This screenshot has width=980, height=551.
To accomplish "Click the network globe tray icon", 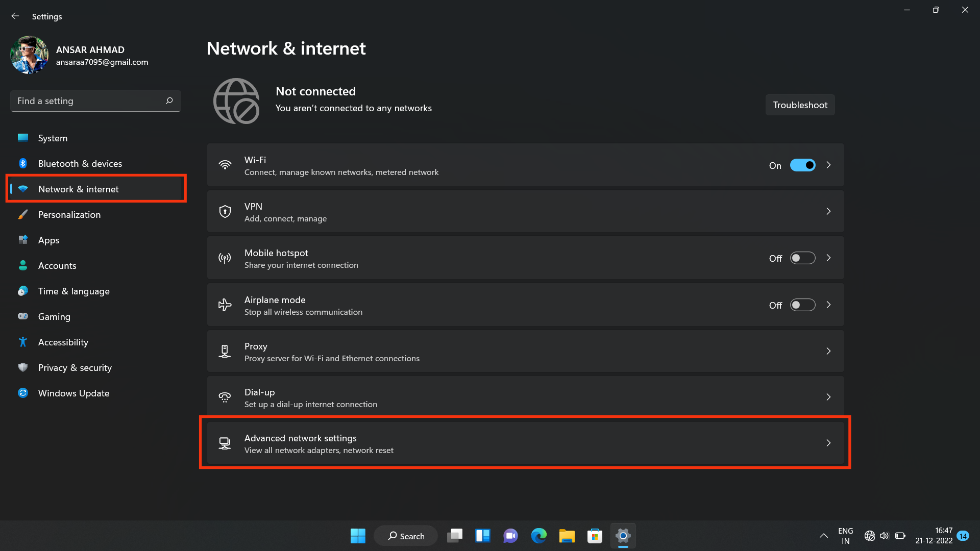I will [870, 536].
